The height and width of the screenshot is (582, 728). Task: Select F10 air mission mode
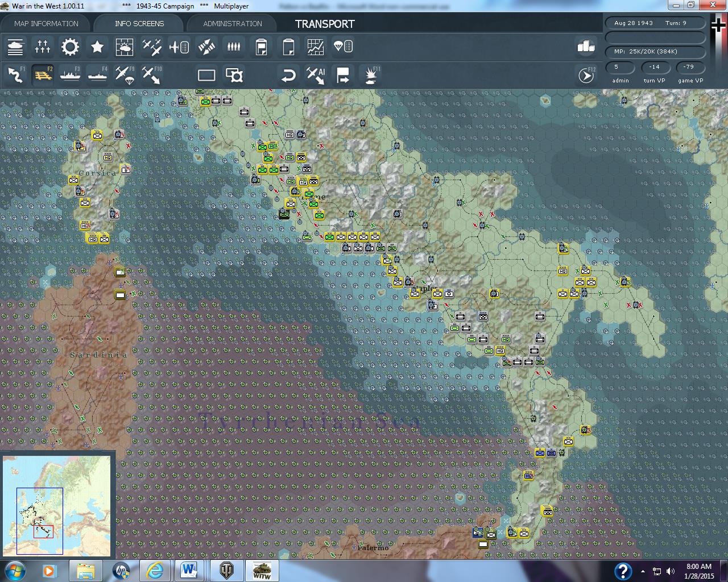[x=152, y=75]
